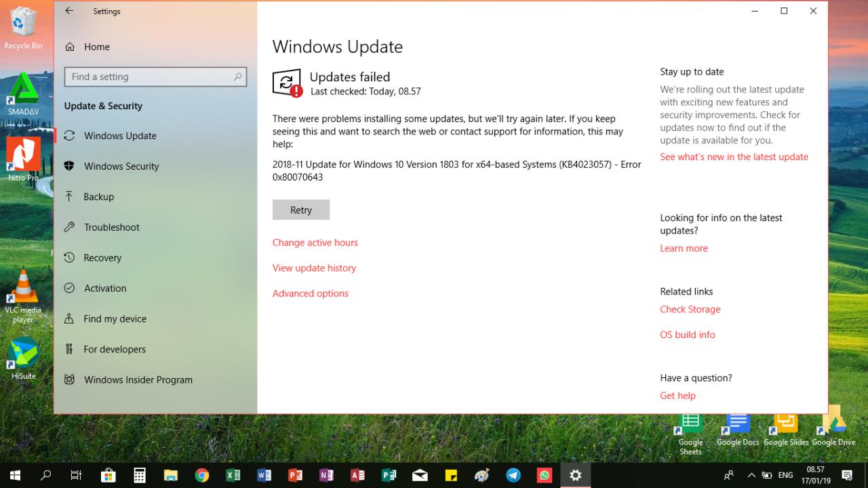Open View update history link

[314, 268]
